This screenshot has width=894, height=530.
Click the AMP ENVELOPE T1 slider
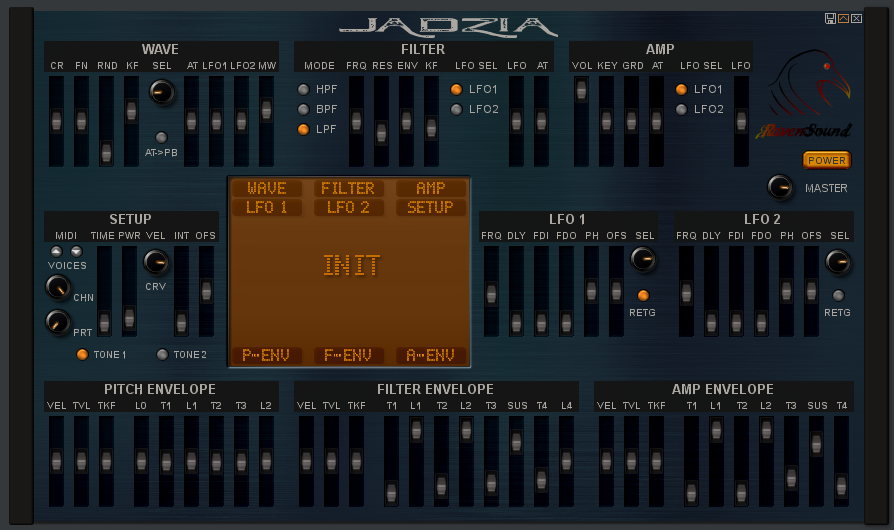(x=691, y=461)
